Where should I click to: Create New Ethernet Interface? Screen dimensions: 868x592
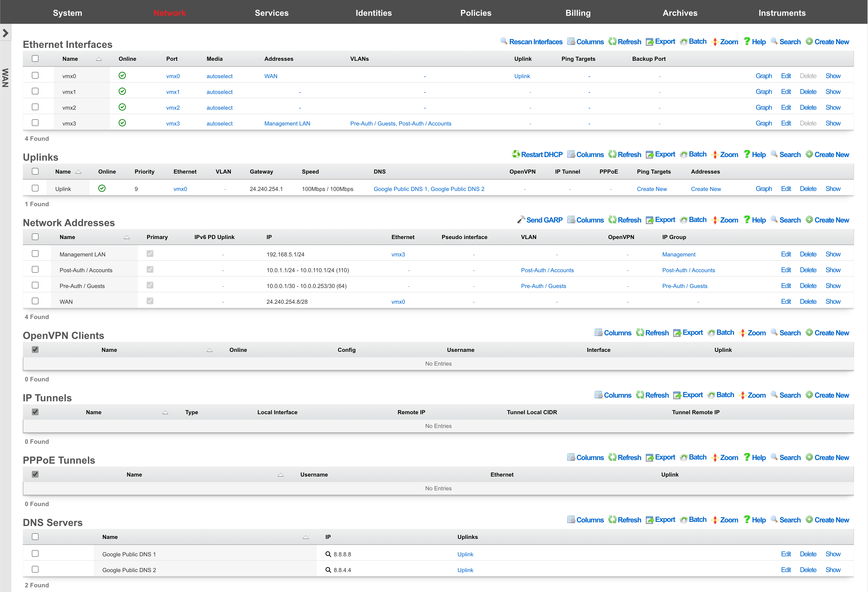827,41
